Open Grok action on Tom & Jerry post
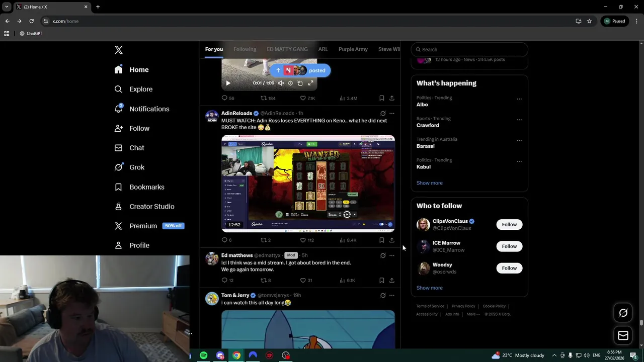 tap(383, 296)
